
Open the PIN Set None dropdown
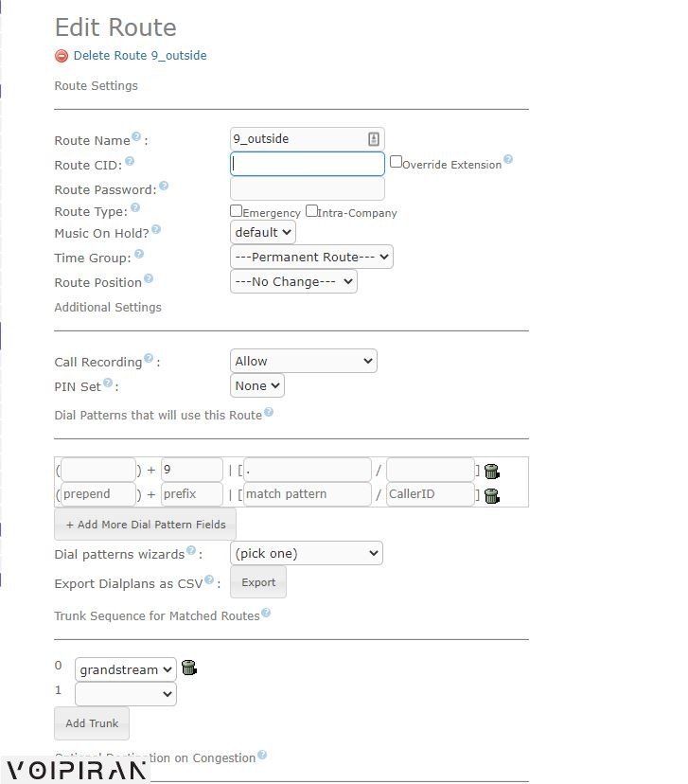click(257, 385)
